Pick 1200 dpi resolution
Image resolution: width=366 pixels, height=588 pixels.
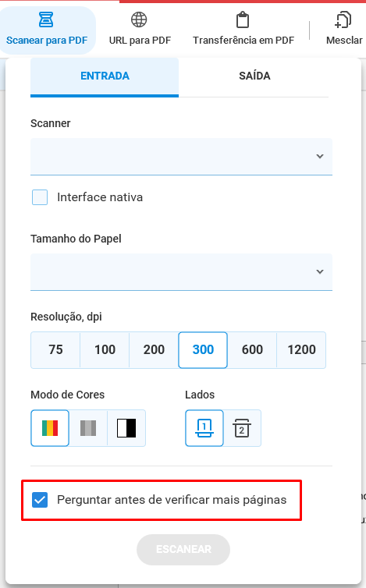(x=301, y=350)
